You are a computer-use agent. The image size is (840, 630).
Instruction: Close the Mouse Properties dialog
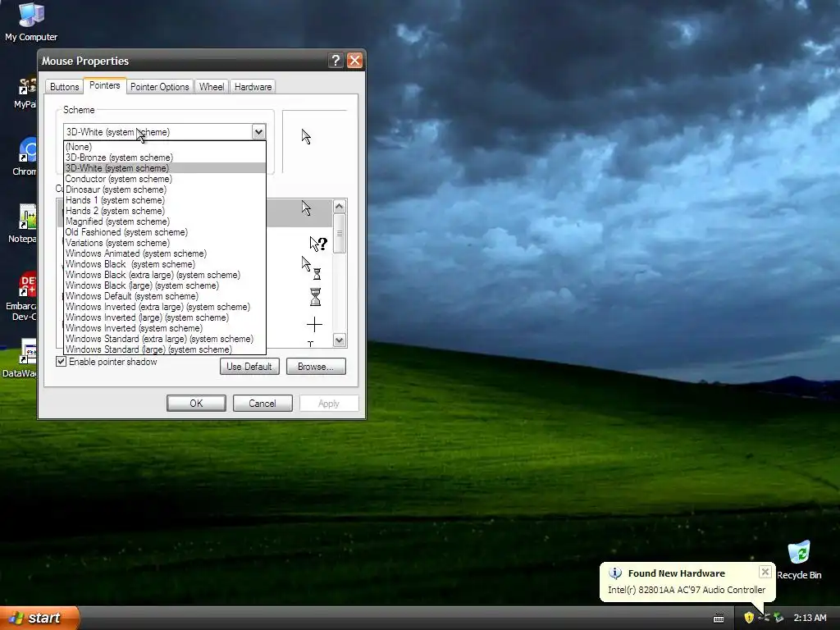pyautogui.click(x=354, y=61)
